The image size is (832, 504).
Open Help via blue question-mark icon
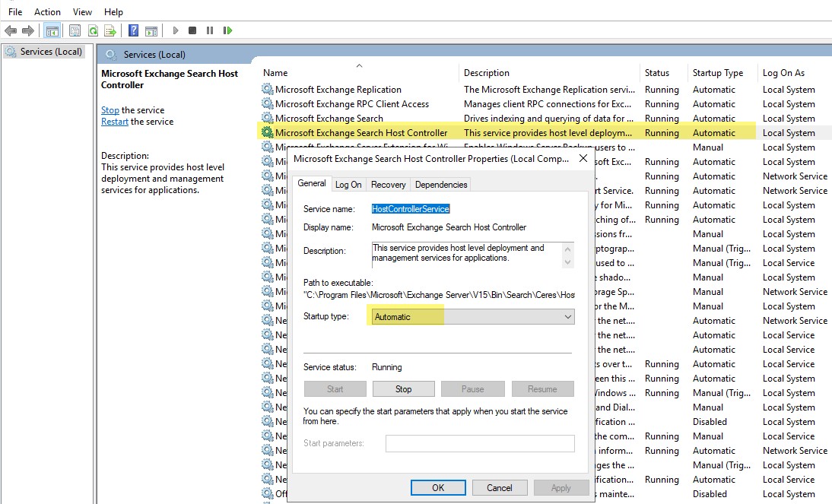pos(134,30)
